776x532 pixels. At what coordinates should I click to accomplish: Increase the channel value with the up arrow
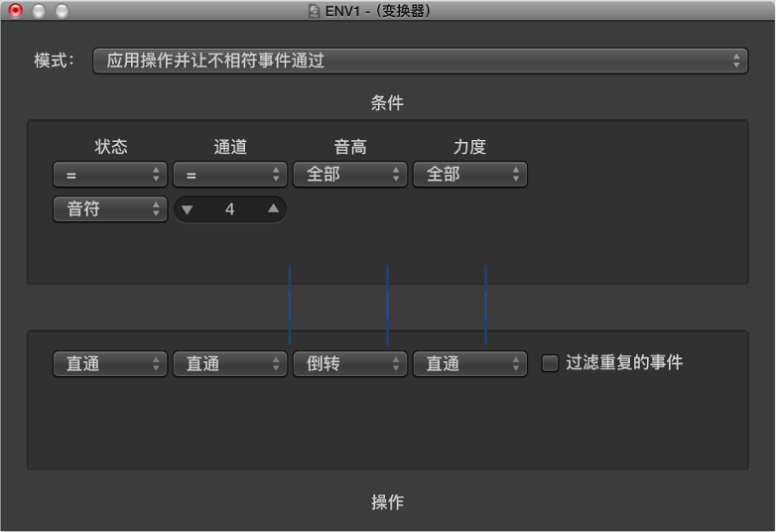coord(273,208)
